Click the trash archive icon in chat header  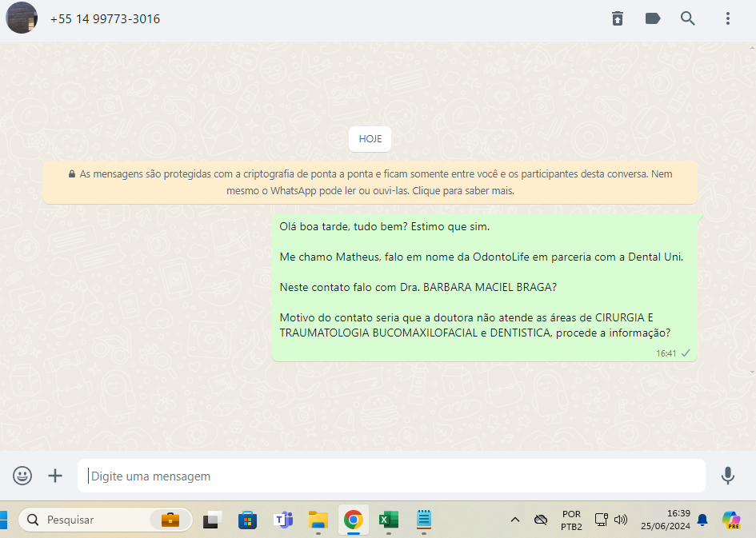(x=618, y=18)
